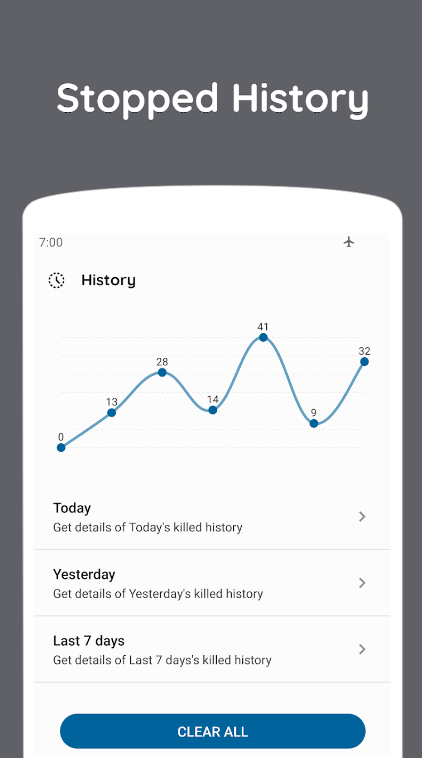Viewport: 422px width, 758px height.
Task: Click the History clock icon
Action: click(57, 280)
